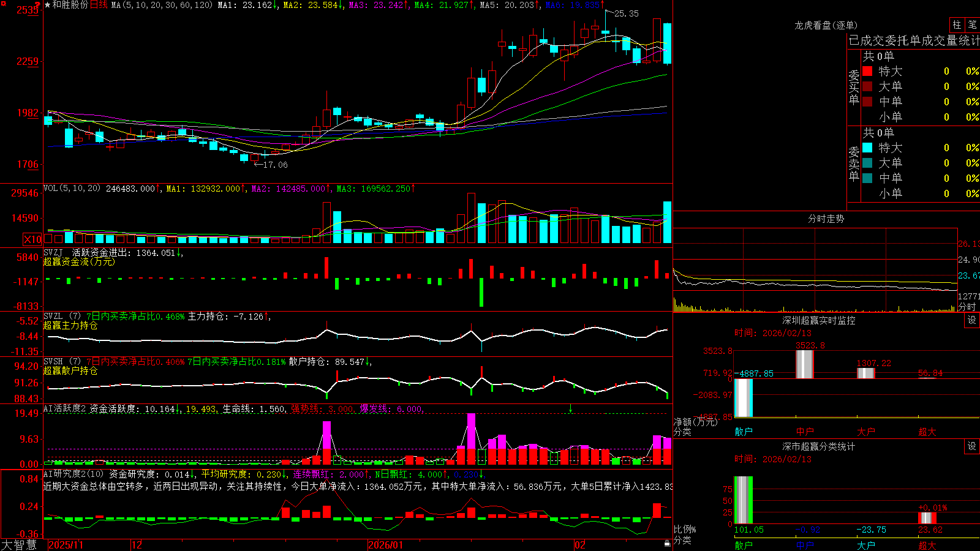The width and height of the screenshot is (980, 551).
Task: Click the 日线 period label
Action: tap(99, 5)
